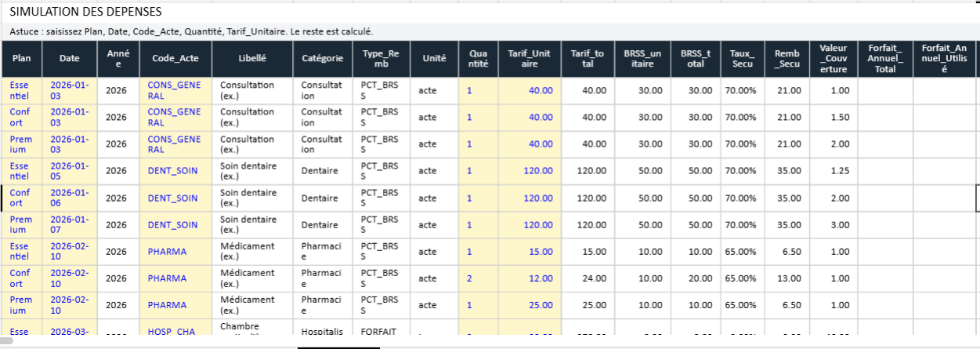Select the Forfait_Annuel_Total header cell

[x=885, y=59]
